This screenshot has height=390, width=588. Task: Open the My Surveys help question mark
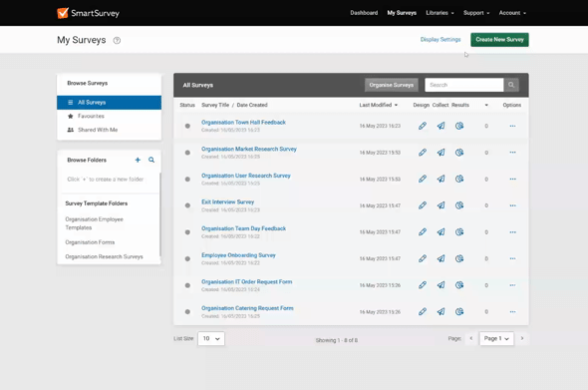click(x=117, y=41)
